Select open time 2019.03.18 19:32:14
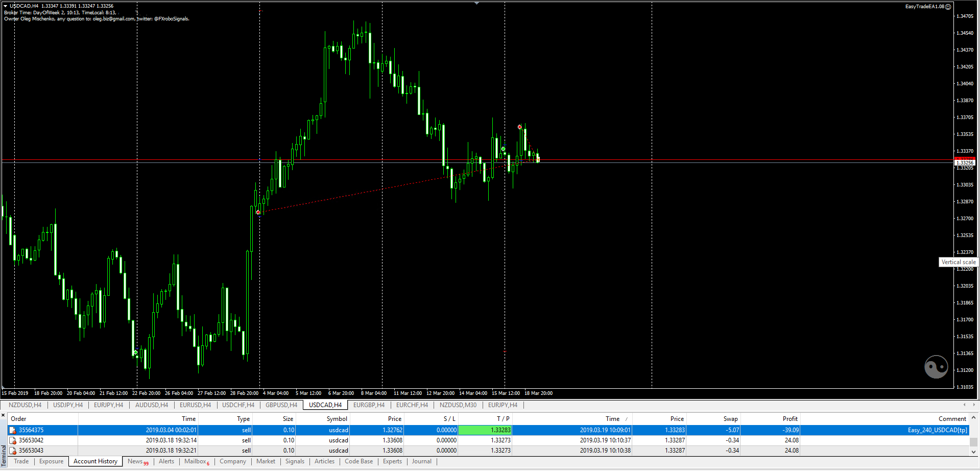The height and width of the screenshot is (471, 980). [171, 440]
